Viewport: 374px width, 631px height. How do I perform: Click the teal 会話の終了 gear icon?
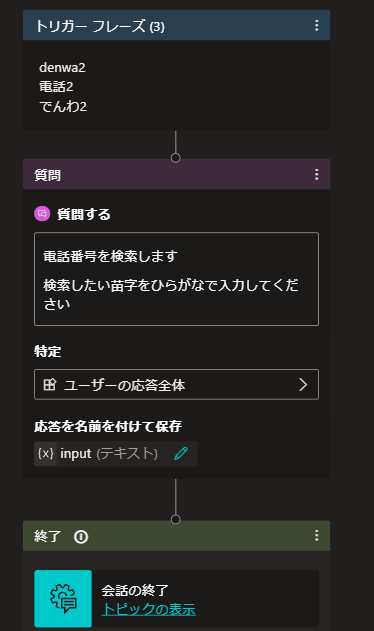point(63,598)
